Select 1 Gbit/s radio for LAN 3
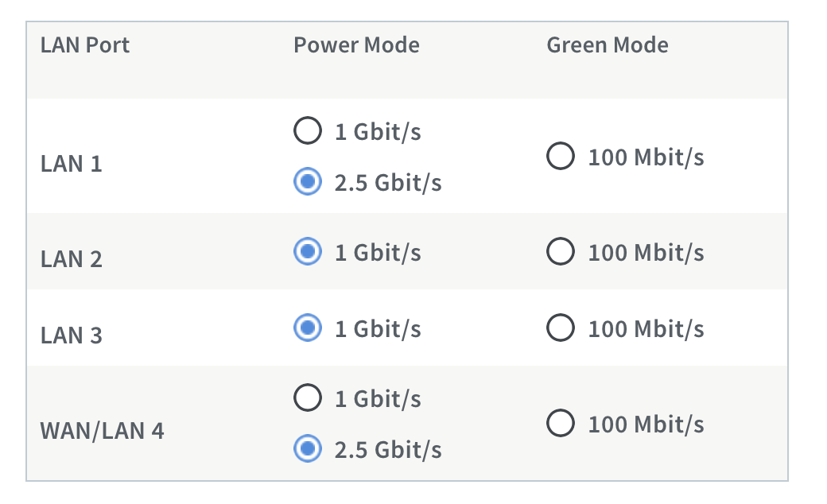The height and width of the screenshot is (504, 827). pyautogui.click(x=307, y=328)
